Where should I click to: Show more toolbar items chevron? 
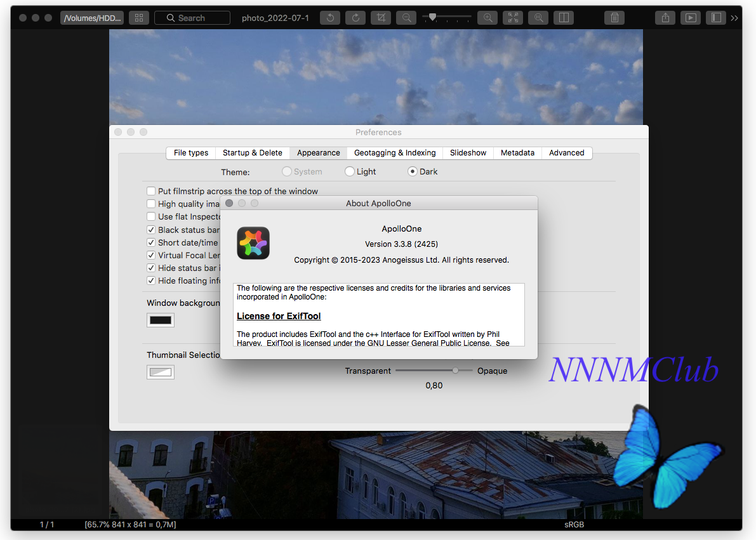734,18
